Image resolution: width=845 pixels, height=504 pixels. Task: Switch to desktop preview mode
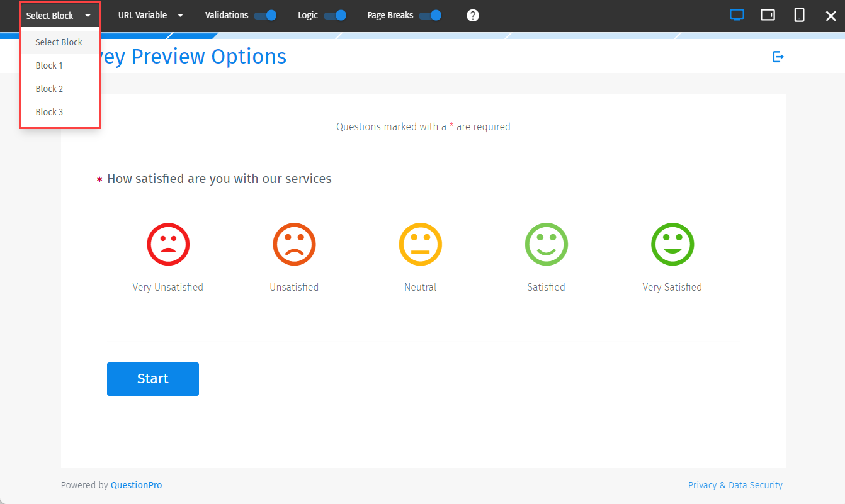(x=737, y=14)
